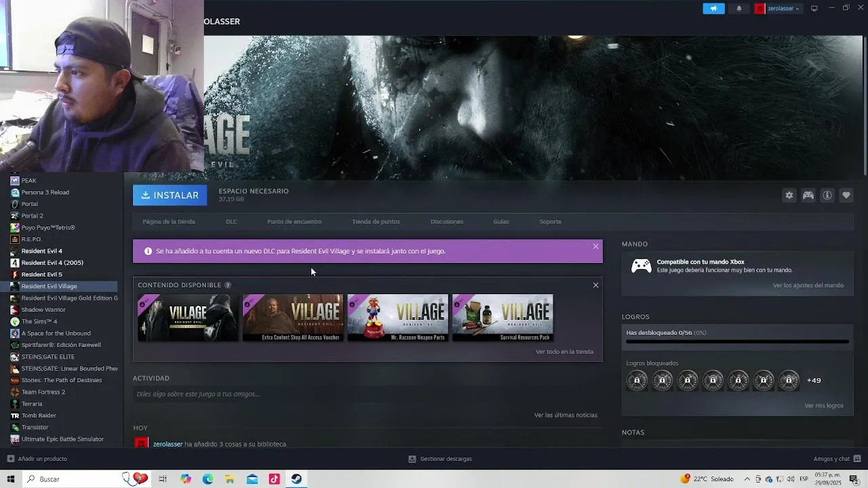Select A Space for the Unbound
This screenshot has width=868, height=488.
point(56,333)
